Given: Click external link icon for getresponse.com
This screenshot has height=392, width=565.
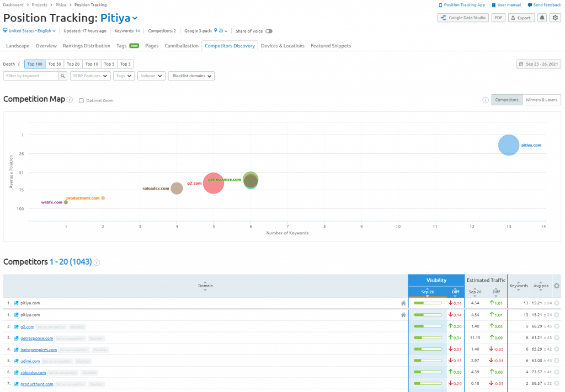Looking at the screenshot, I should tap(16, 339).
